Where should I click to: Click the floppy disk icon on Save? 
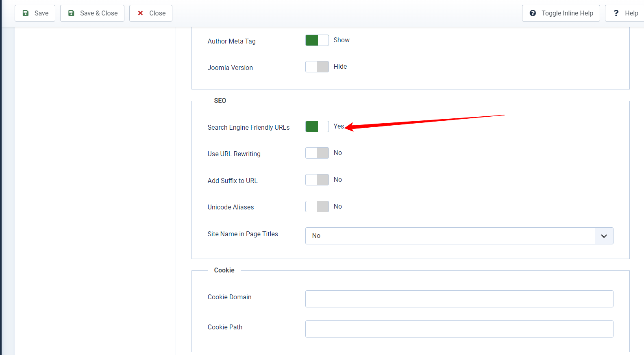coord(26,13)
